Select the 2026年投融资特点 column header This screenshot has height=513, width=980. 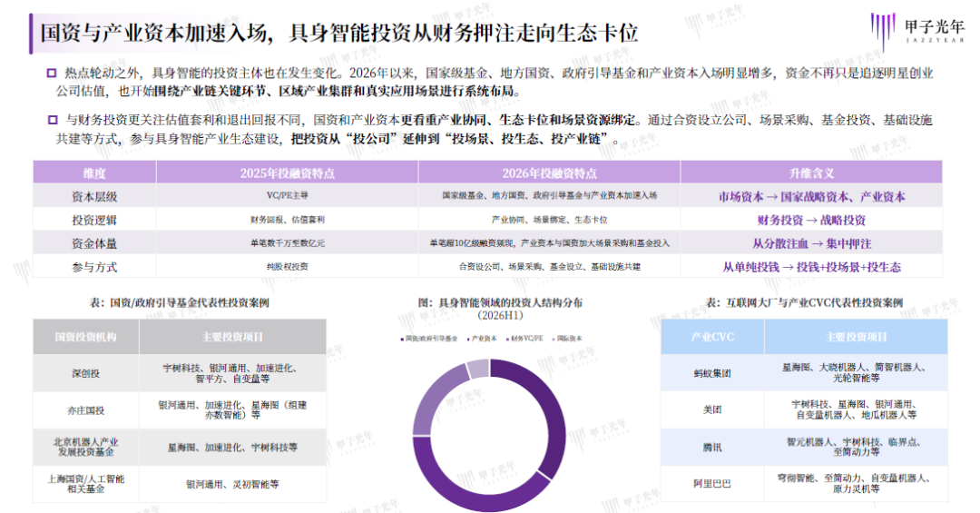pyautogui.click(x=549, y=173)
